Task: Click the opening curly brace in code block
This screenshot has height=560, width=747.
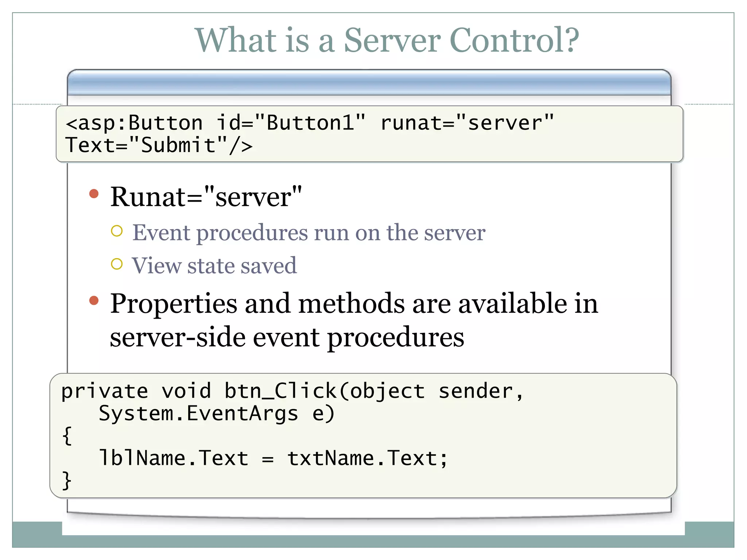Action: [67, 436]
